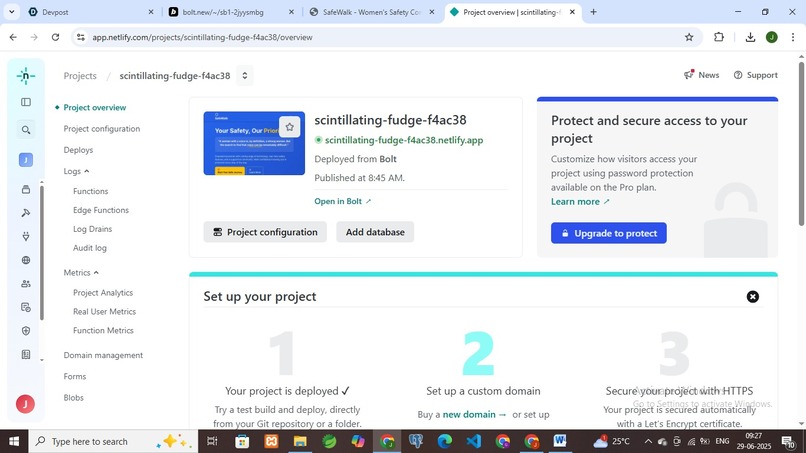806x453 pixels.
Task: Toggle the sidebar panel icon
Action: click(26, 102)
